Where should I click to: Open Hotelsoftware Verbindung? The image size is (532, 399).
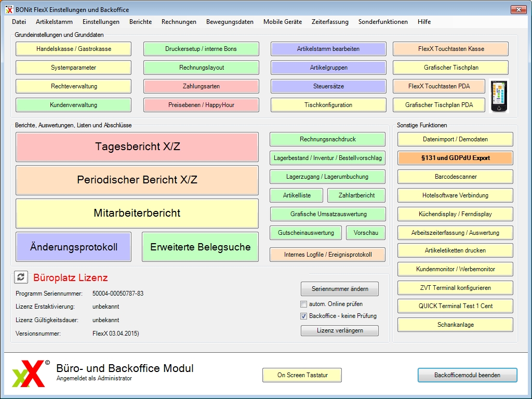tap(455, 195)
